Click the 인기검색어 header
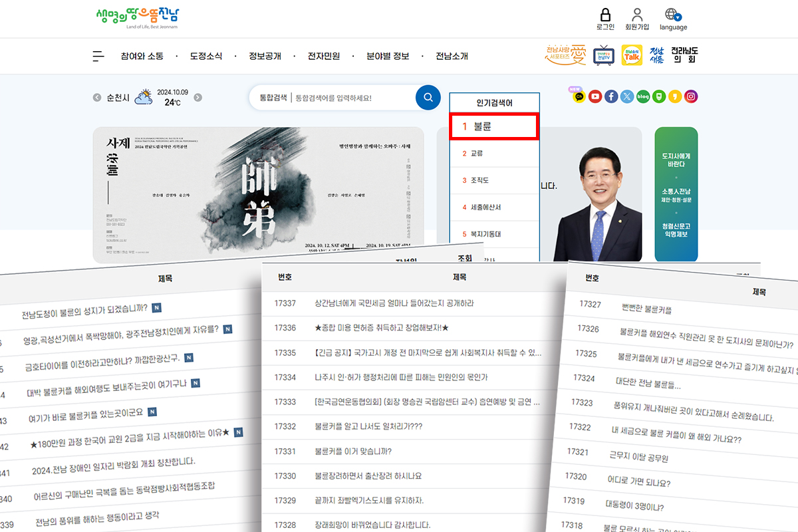798x532 pixels. pos(494,103)
